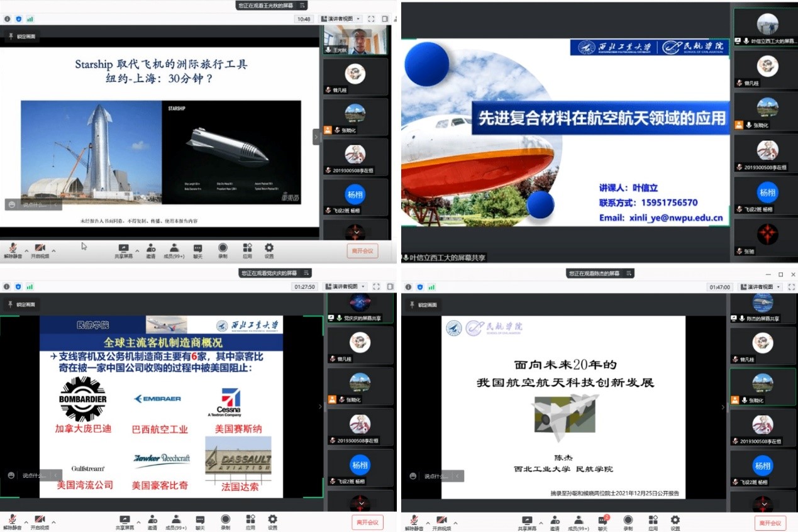This screenshot has width=798, height=532.
Task: Pin 锁定画面 on the Starship slide window
Action: tap(23, 37)
